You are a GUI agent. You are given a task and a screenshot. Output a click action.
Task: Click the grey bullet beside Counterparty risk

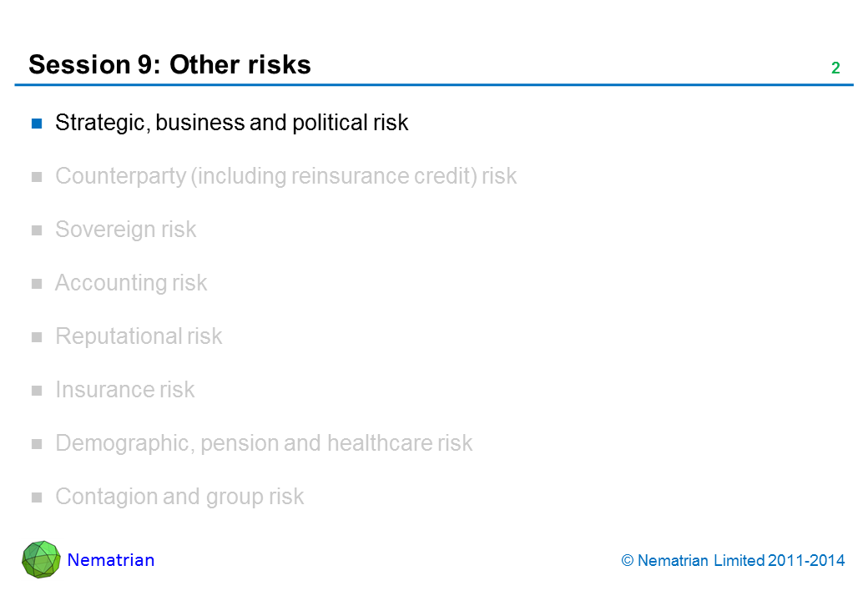tap(37, 177)
